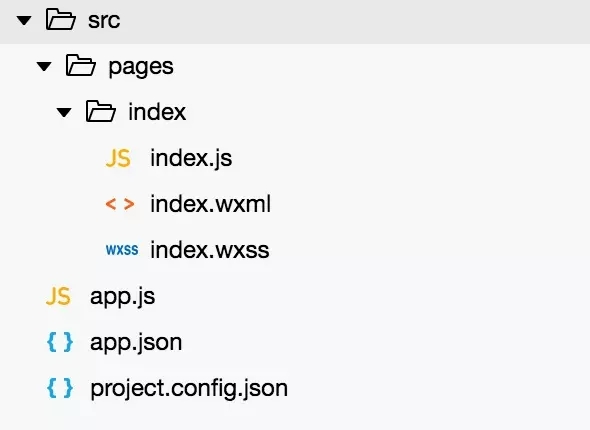
Task: Click the JS icon beside app.js
Action: (58, 296)
